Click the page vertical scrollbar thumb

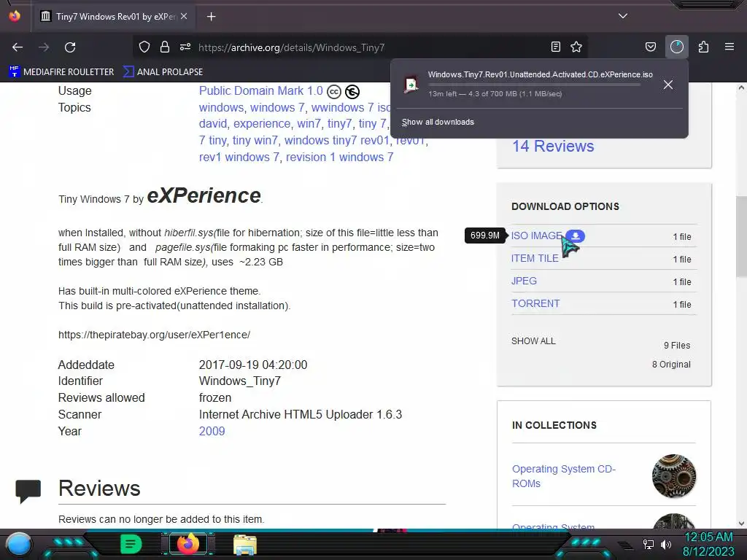(x=741, y=236)
